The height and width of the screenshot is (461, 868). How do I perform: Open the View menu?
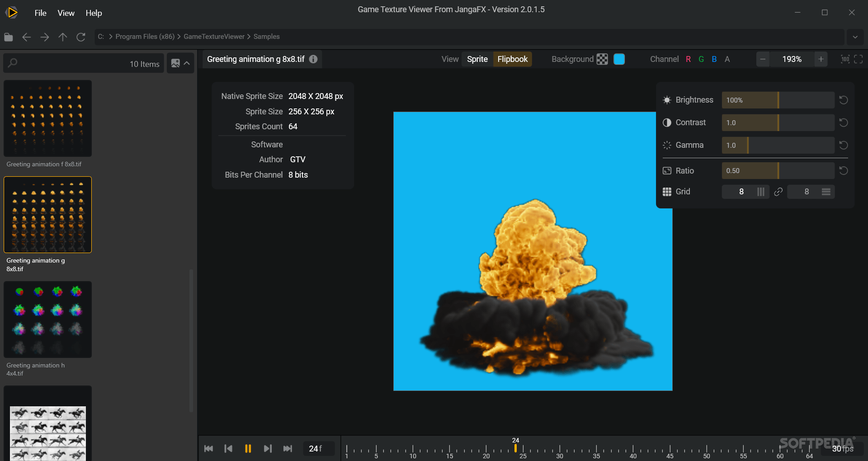[x=66, y=13]
